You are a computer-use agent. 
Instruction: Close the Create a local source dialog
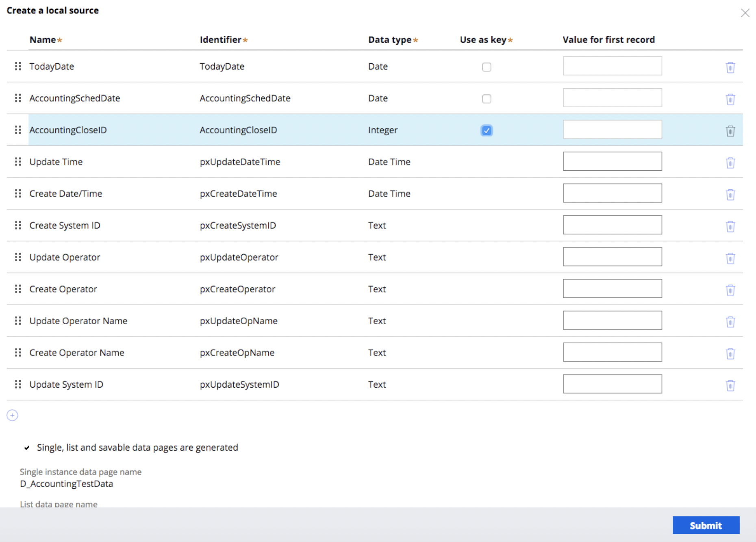tap(745, 13)
